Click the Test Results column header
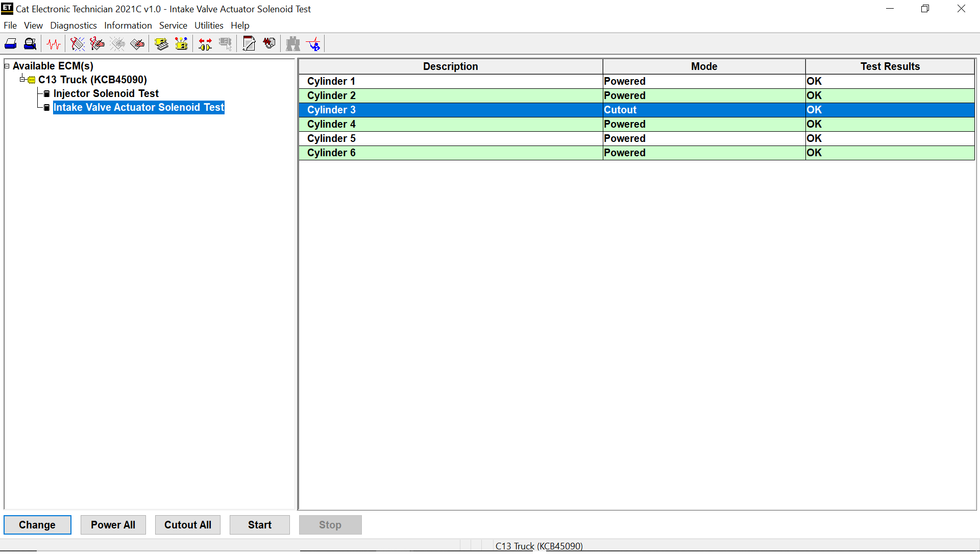Screen dimensions: 980x555 (890, 66)
